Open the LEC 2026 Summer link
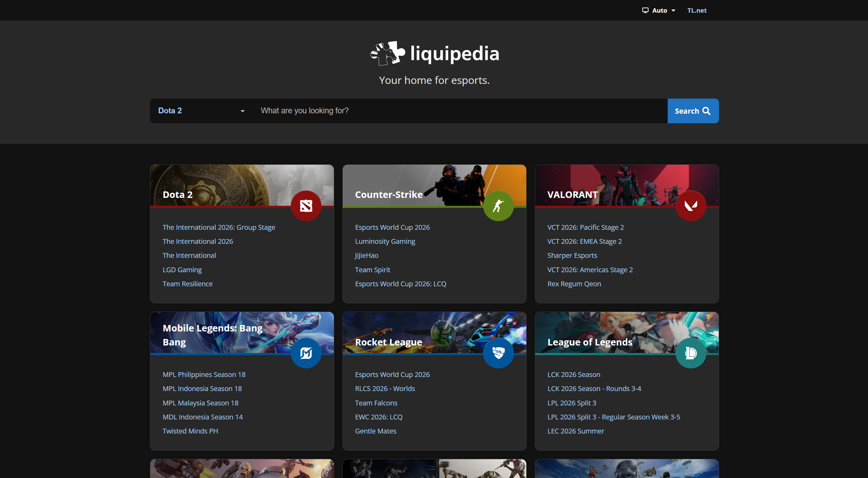 576,431
